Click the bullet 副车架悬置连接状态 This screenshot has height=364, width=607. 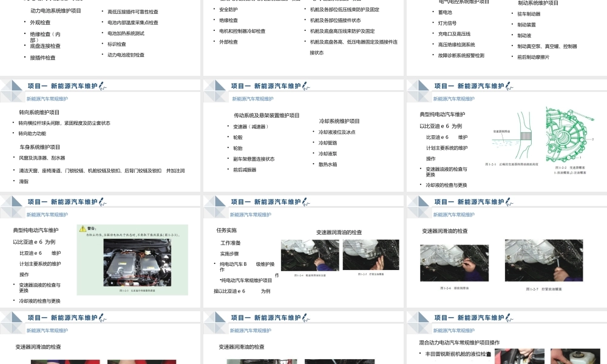click(x=254, y=159)
